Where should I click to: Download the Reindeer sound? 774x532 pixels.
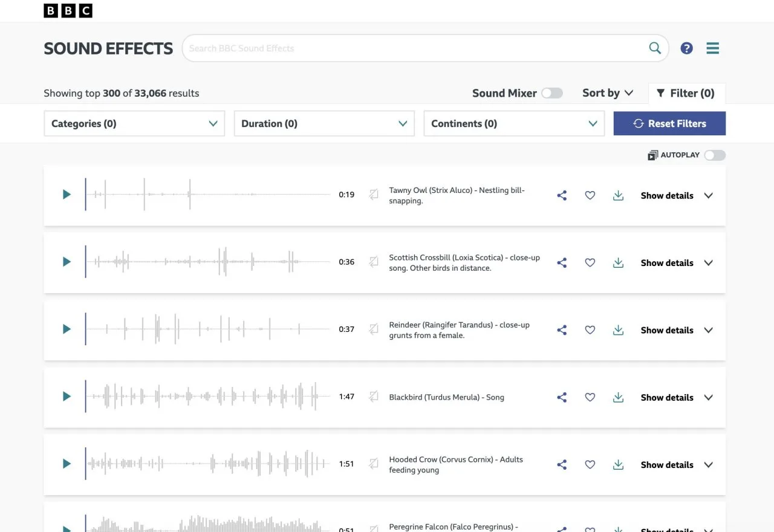point(618,330)
